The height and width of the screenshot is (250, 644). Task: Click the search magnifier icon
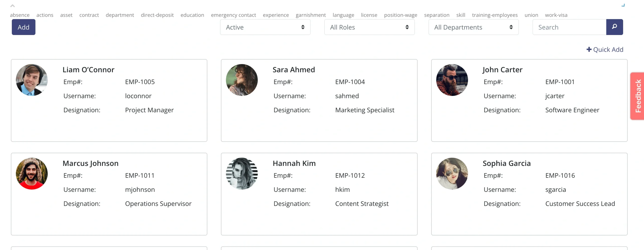pyautogui.click(x=615, y=27)
